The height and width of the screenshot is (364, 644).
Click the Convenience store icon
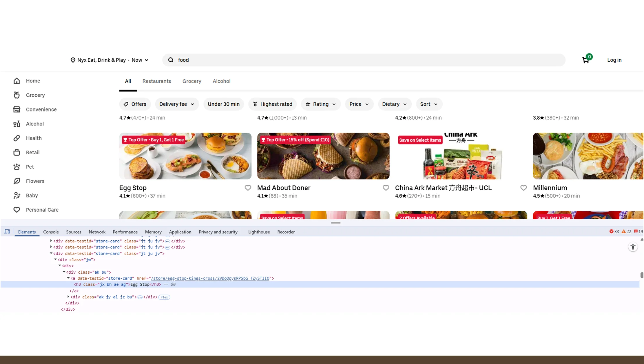(x=17, y=109)
